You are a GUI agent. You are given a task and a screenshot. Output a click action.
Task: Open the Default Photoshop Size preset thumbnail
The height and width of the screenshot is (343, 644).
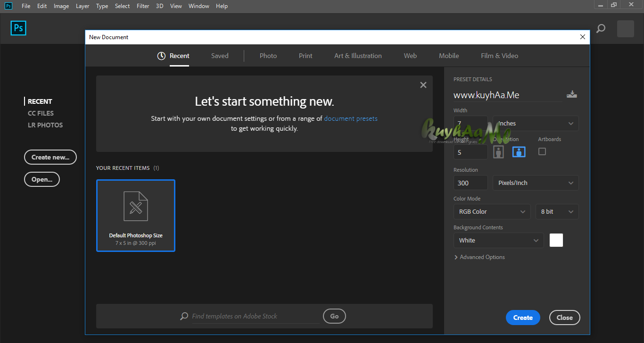click(135, 206)
